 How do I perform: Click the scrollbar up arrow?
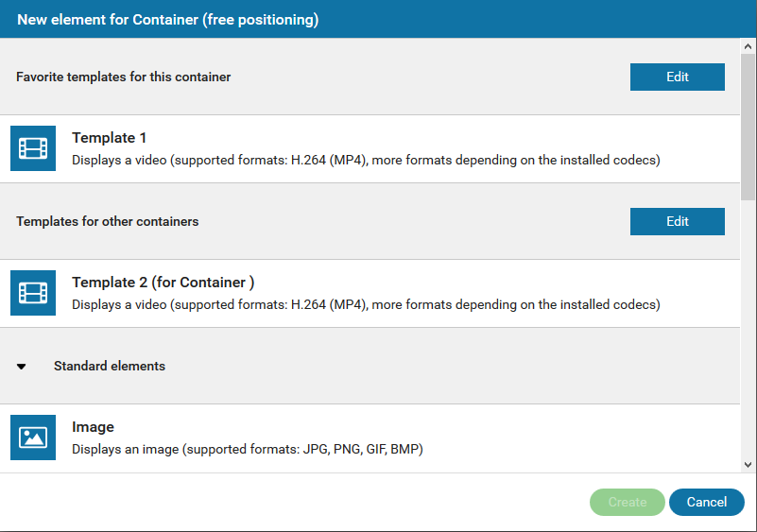pyautogui.click(x=748, y=46)
